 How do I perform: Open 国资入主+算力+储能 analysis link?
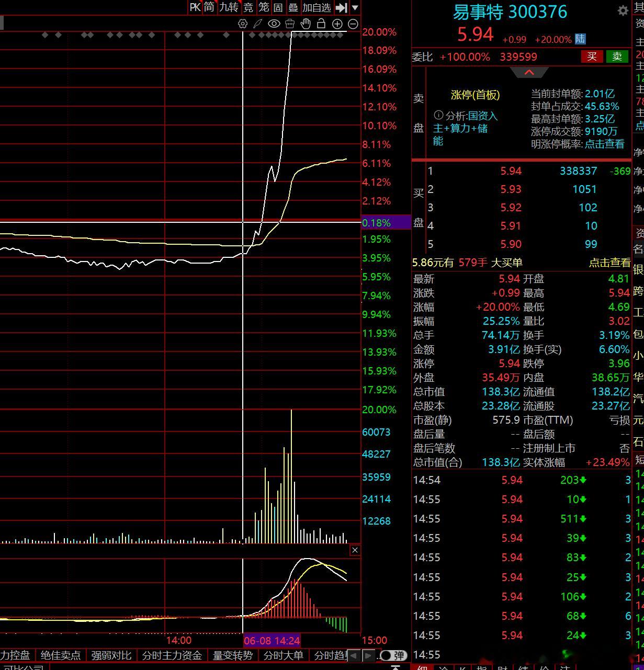coord(466,128)
